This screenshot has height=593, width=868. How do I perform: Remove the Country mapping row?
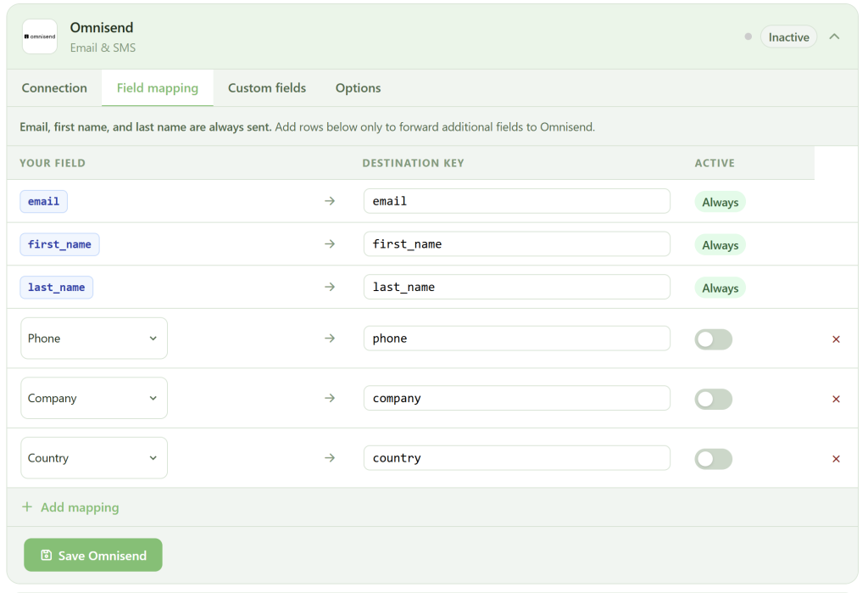(836, 459)
